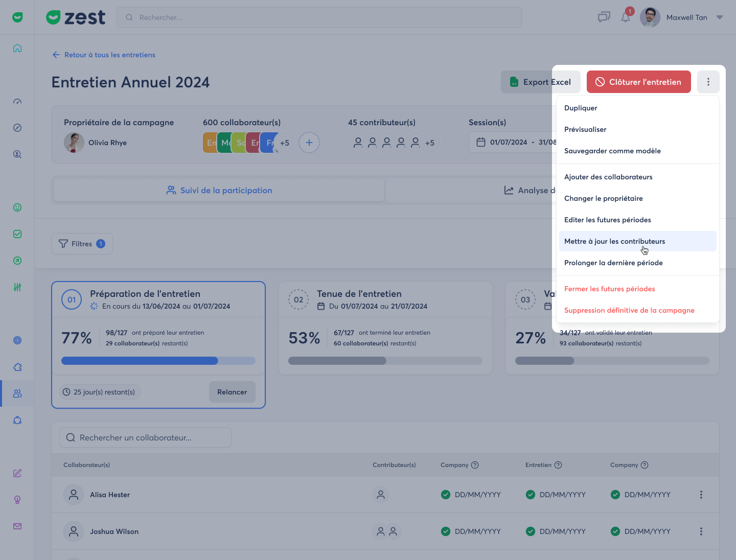The height and width of the screenshot is (560, 736).
Task: Add a collaborator with the plus icon
Action: (x=309, y=143)
